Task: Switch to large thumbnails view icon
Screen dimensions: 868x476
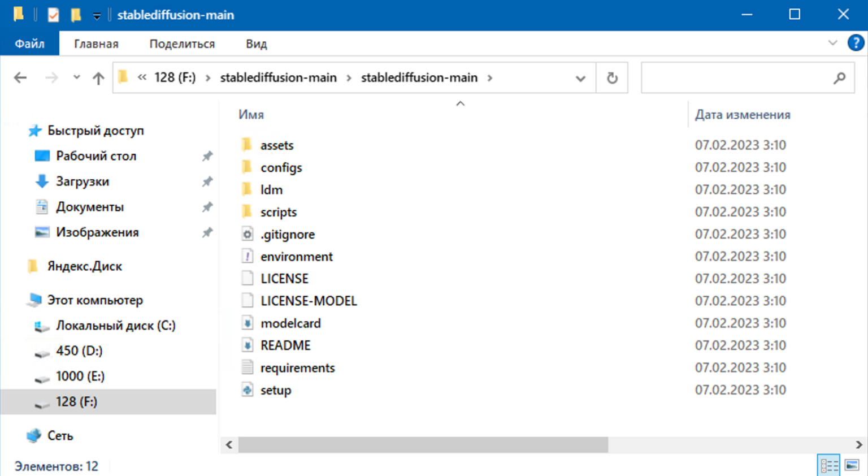Action: pyautogui.click(x=852, y=465)
